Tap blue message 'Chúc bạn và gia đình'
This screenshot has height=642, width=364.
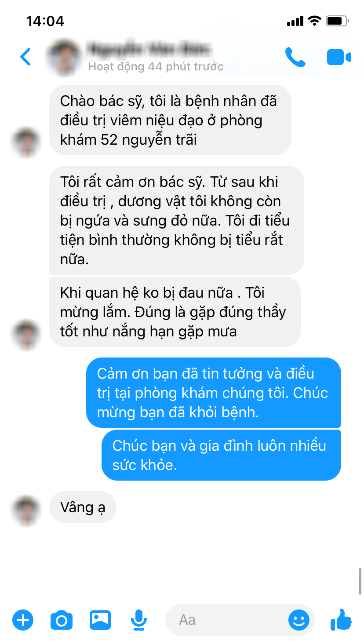(221, 455)
